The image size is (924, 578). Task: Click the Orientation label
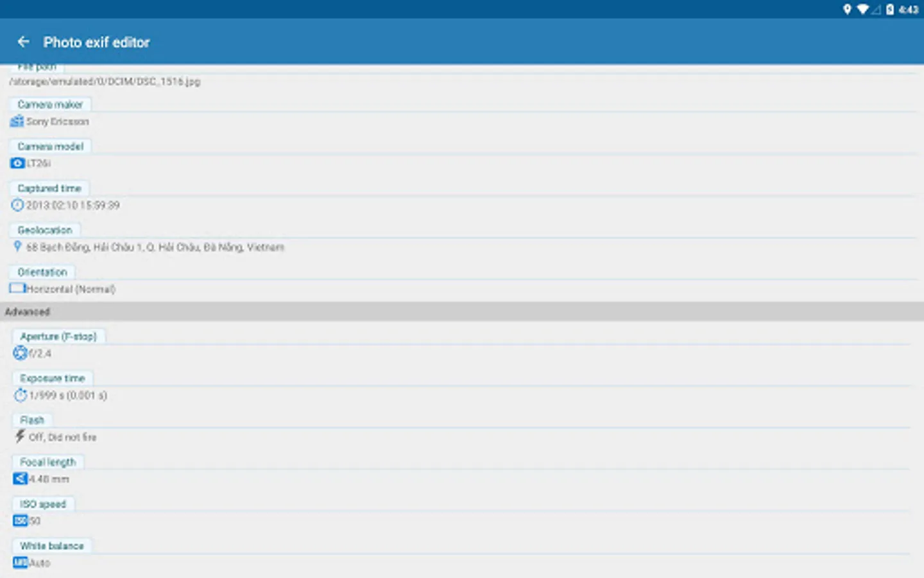[42, 272]
